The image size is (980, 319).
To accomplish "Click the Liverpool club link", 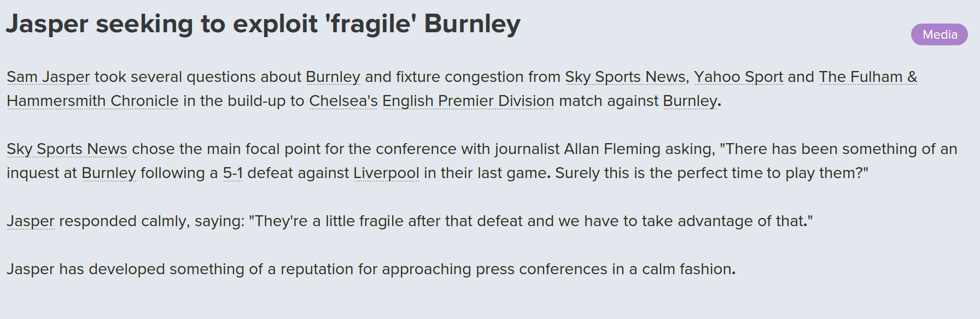I will pyautogui.click(x=386, y=173).
